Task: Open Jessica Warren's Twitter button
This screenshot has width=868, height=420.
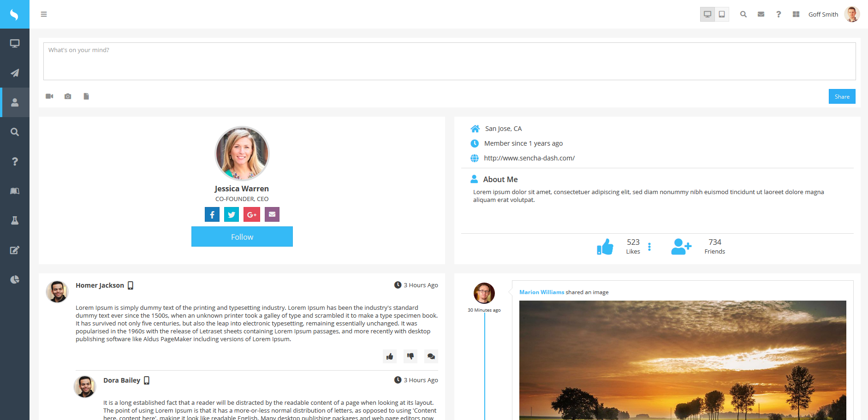Action: (x=232, y=214)
